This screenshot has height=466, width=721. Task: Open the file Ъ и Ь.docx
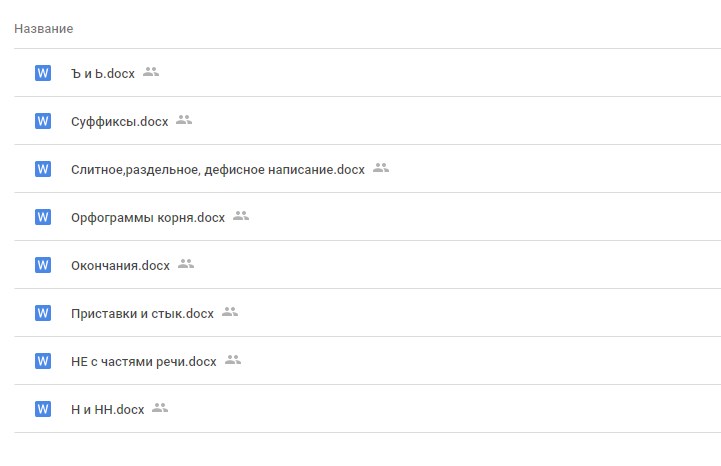103,74
